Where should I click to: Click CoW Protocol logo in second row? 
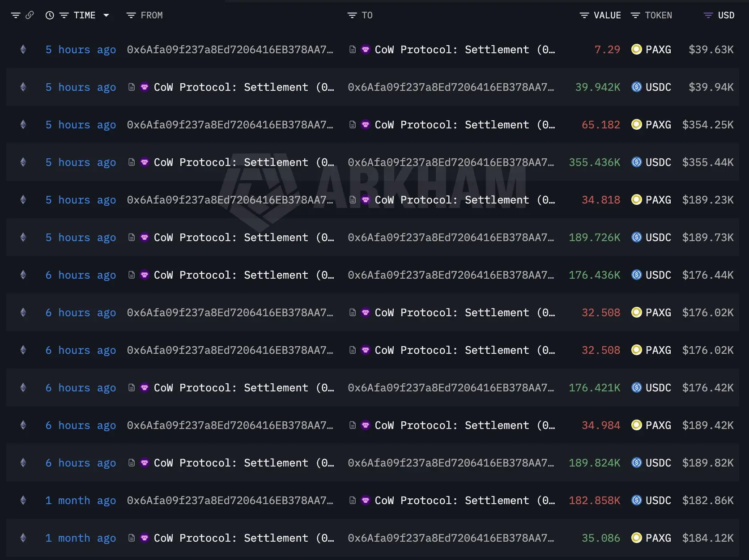pyautogui.click(x=145, y=87)
